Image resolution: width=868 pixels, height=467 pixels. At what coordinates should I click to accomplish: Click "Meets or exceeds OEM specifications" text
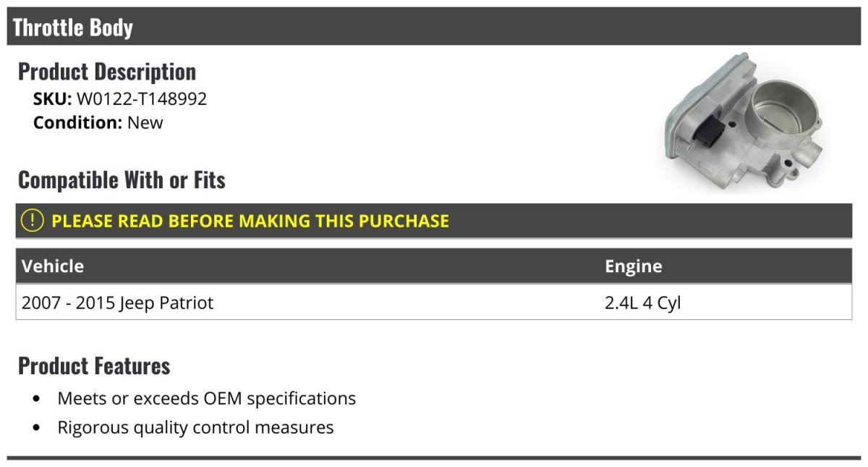coord(206,398)
